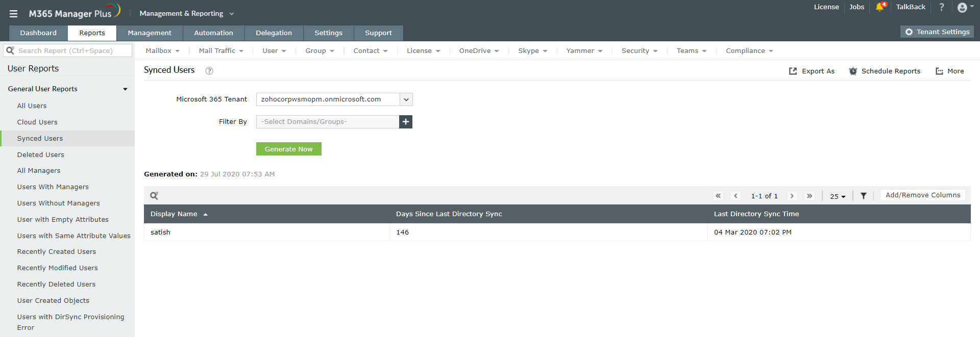The image size is (980, 337).
Task: Open All Users report
Action: pyautogui.click(x=32, y=106)
